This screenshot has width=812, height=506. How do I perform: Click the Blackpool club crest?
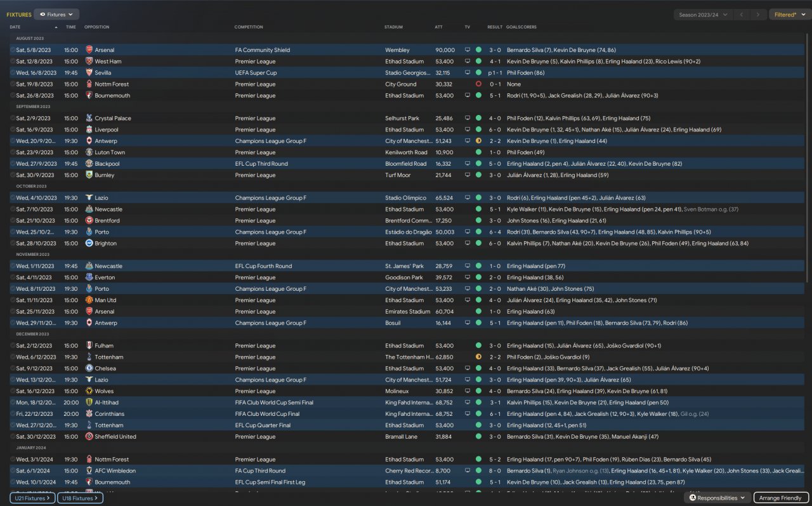89,164
